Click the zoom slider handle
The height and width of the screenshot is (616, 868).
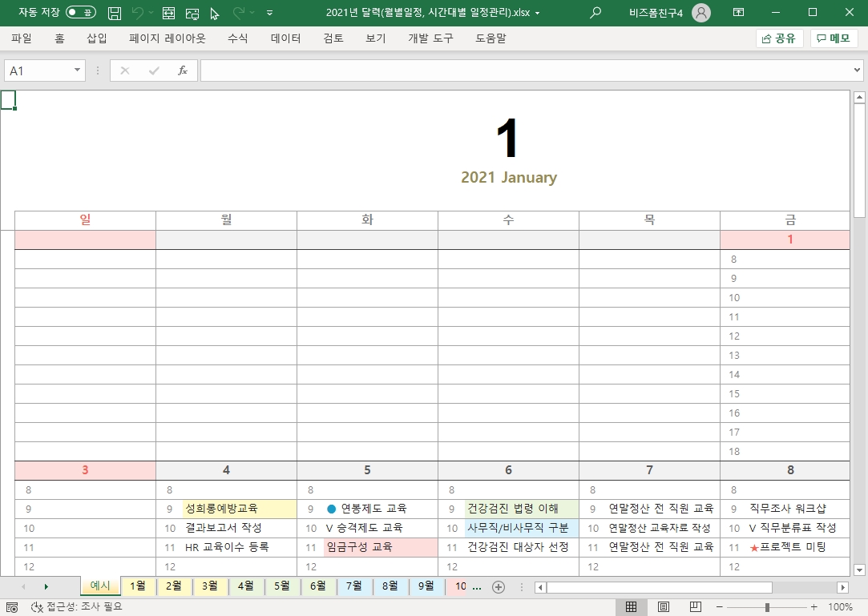767,607
